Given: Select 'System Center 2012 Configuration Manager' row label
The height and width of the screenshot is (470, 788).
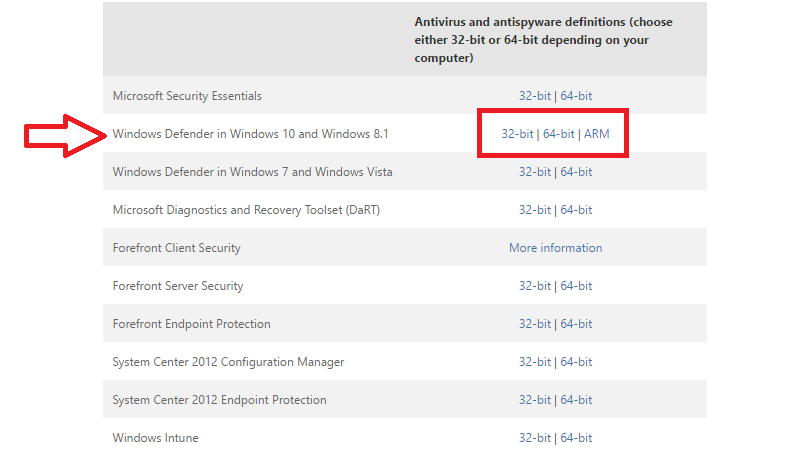Looking at the screenshot, I should click(x=228, y=361).
